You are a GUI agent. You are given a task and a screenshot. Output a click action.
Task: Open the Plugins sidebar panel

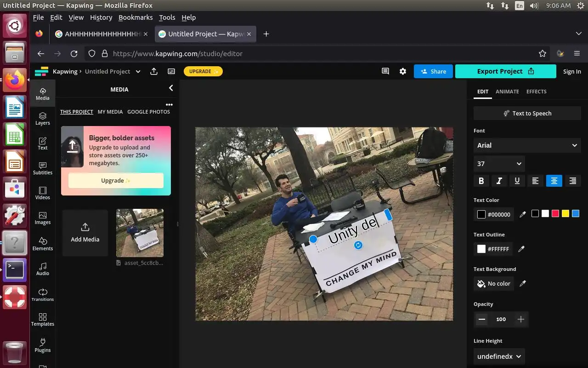(42, 345)
